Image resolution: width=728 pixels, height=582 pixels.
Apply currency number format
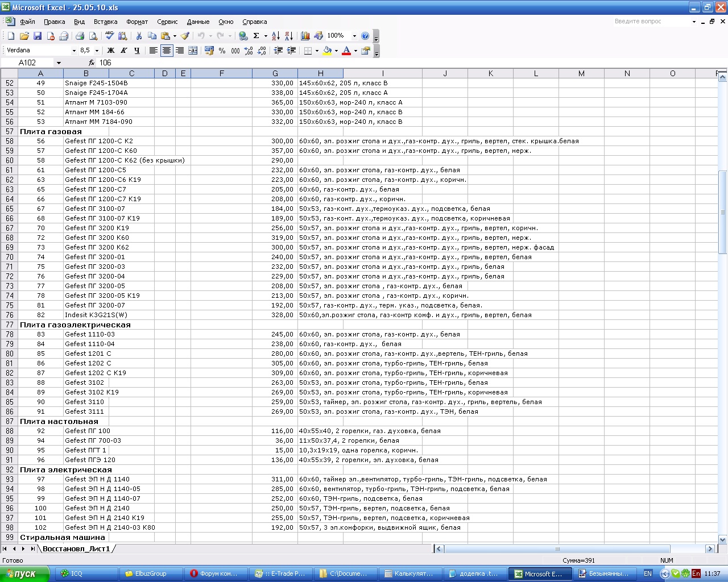(209, 51)
